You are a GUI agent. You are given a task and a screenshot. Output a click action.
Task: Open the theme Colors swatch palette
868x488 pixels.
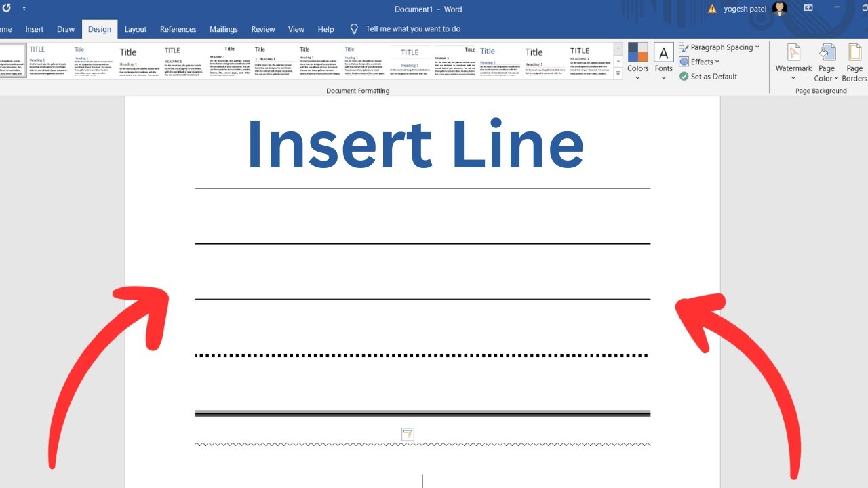(x=637, y=60)
